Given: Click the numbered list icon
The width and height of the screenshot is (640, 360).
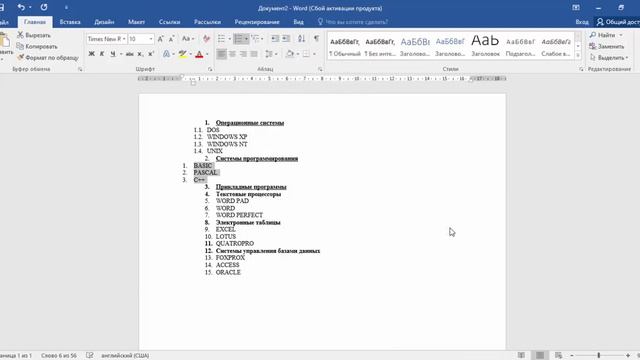Looking at the screenshot, I should pyautogui.click(x=238, y=39).
